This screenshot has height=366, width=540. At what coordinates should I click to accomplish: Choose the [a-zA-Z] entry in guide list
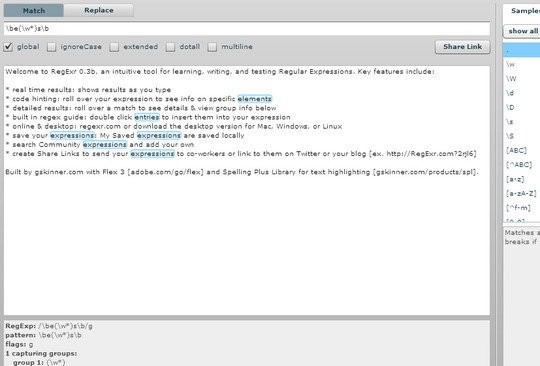tap(521, 194)
